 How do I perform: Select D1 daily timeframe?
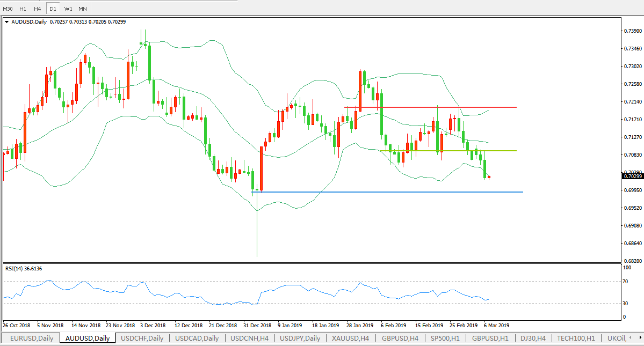(x=53, y=9)
